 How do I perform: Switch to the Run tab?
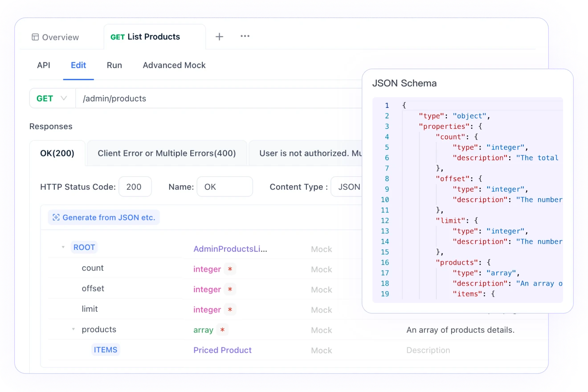click(114, 65)
